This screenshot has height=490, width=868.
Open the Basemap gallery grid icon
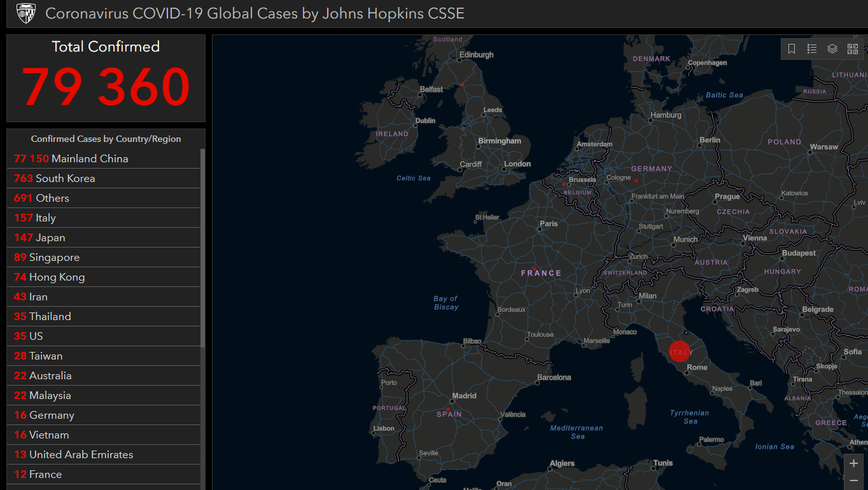(853, 49)
